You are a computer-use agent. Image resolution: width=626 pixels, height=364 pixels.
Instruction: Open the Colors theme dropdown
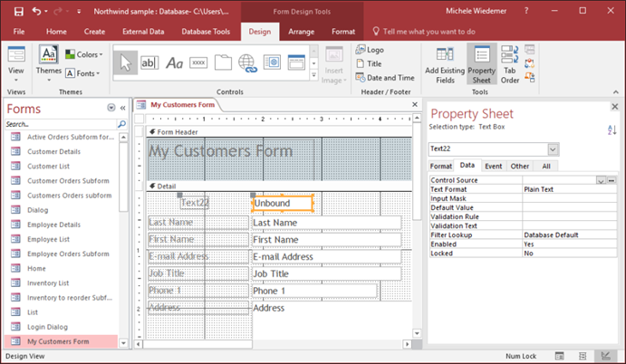click(84, 54)
